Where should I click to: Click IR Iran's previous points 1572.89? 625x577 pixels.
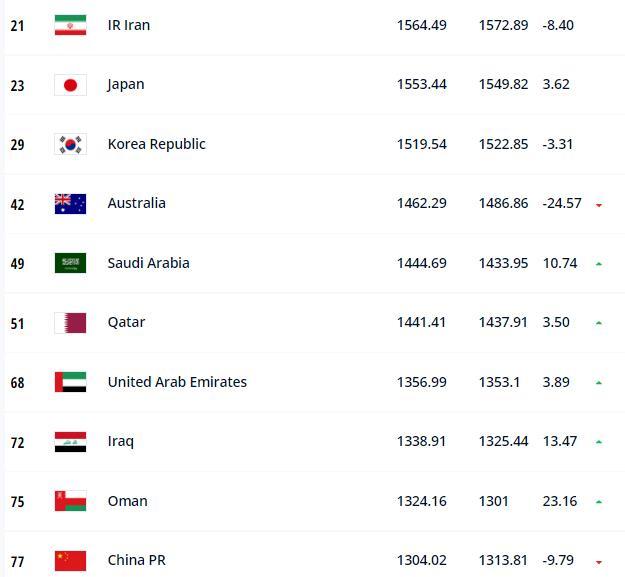coord(503,25)
